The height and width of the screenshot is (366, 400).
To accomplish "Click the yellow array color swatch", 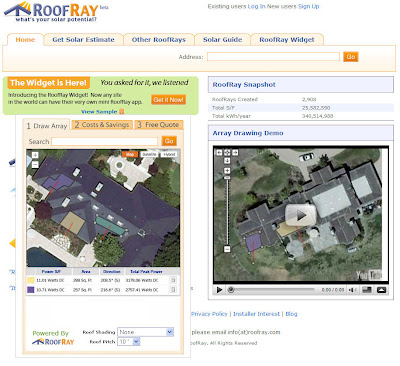I will [x=31, y=280].
